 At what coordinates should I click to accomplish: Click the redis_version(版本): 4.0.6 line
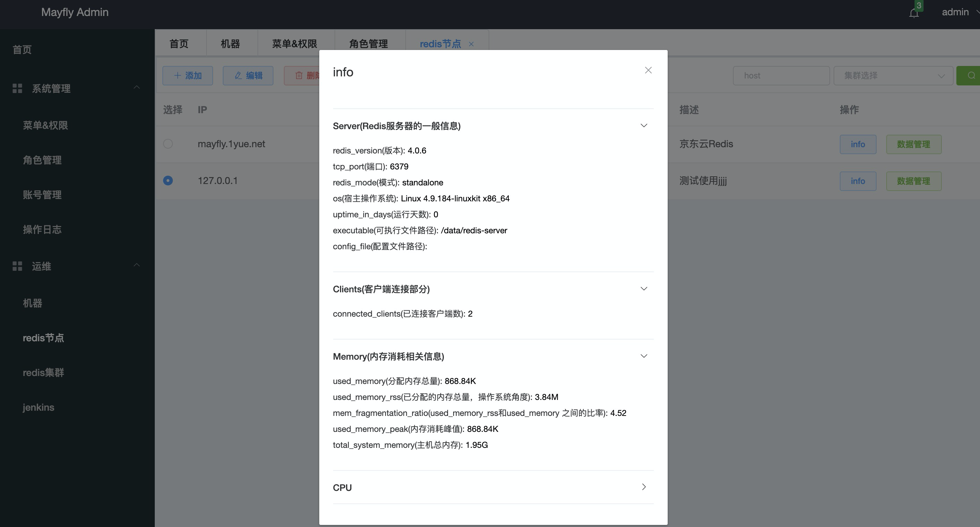point(379,150)
